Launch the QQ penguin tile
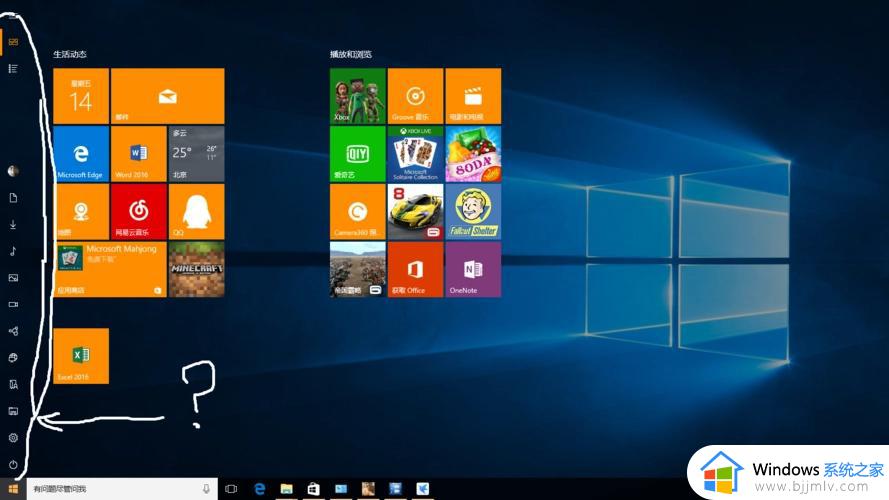 point(197,212)
